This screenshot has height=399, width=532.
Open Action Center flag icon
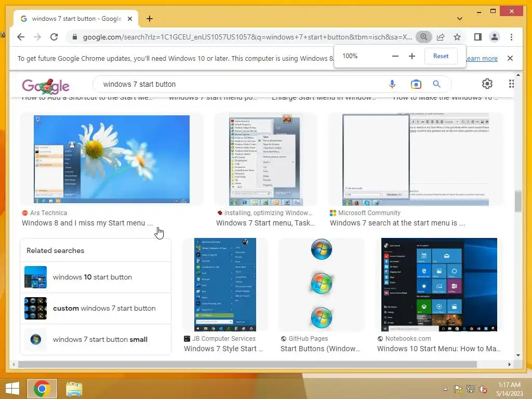458,389
